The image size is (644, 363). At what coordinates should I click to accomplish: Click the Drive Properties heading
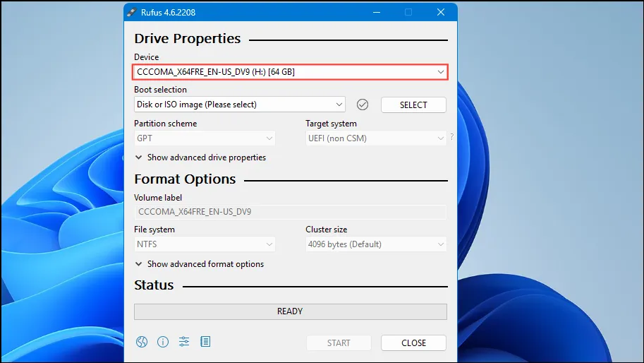point(188,39)
